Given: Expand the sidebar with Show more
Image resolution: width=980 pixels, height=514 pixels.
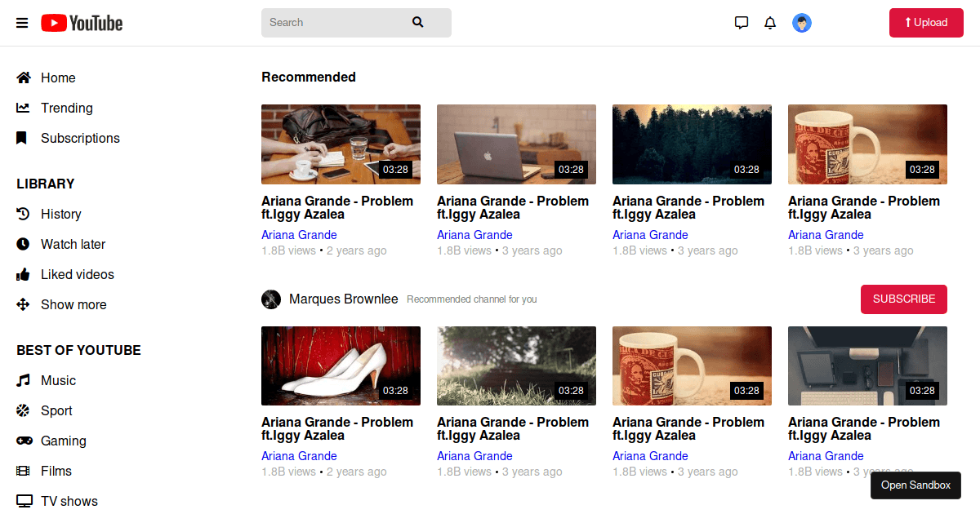Looking at the screenshot, I should coord(23,304).
